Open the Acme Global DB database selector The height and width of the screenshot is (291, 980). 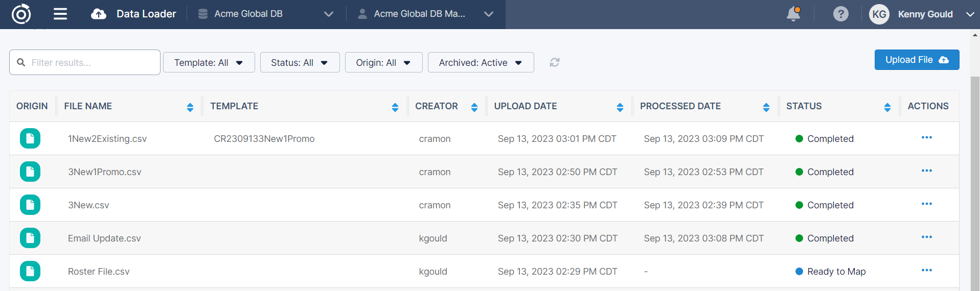[266, 14]
